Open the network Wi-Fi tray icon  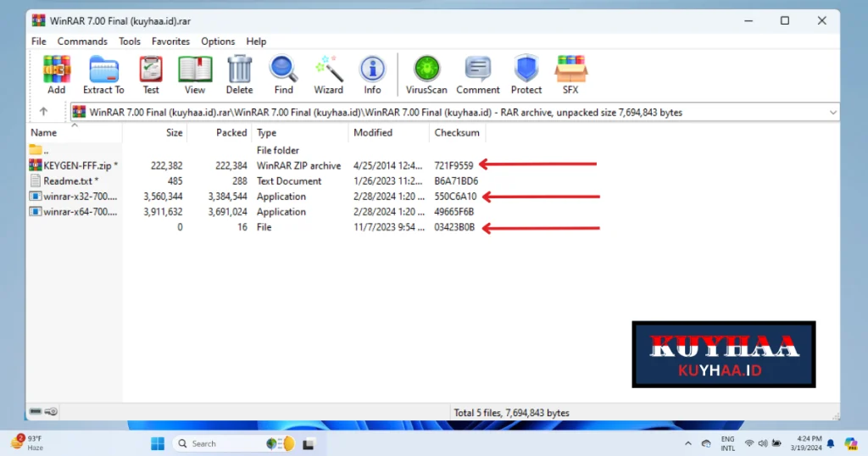tap(749, 443)
